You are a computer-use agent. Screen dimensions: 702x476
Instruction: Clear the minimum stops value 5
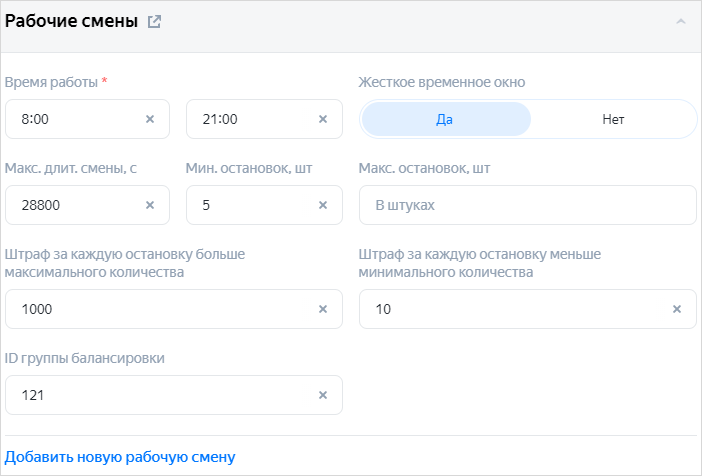(322, 205)
